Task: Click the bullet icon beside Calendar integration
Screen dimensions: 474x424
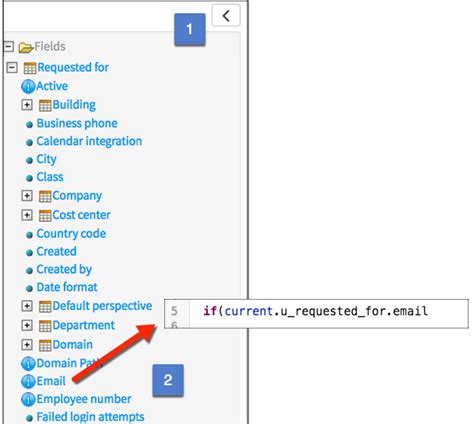Action: tap(29, 143)
